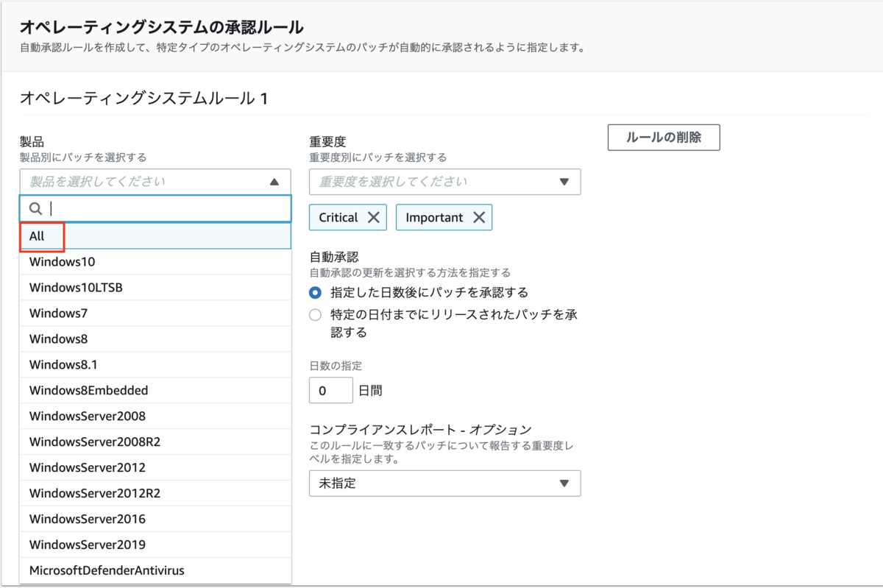Open the severity (重要度) dropdown

pyautogui.click(x=444, y=182)
